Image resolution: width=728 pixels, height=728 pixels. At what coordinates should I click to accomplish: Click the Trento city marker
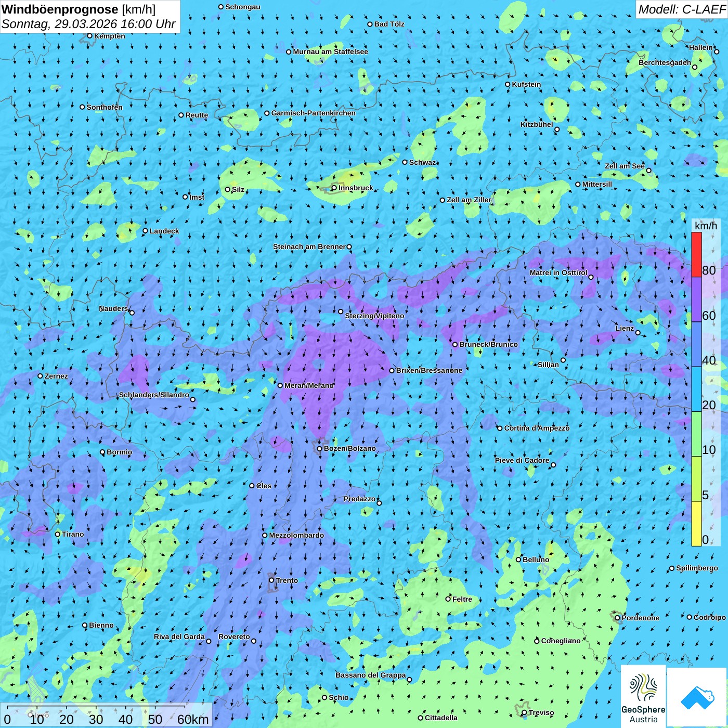click(271, 580)
